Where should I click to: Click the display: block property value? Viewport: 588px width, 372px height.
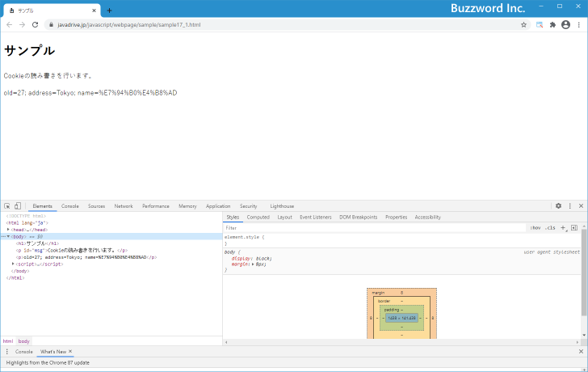click(263, 258)
